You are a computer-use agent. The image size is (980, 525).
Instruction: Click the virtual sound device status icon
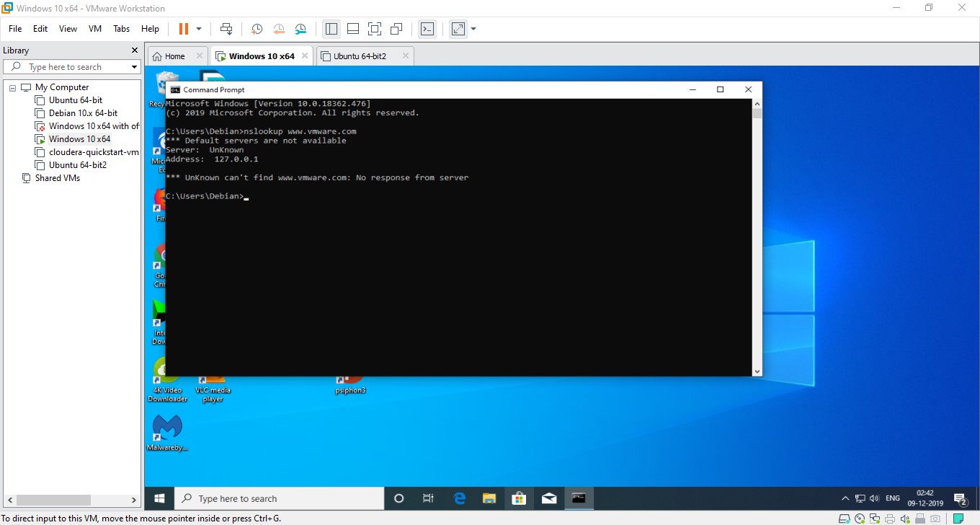[905, 518]
